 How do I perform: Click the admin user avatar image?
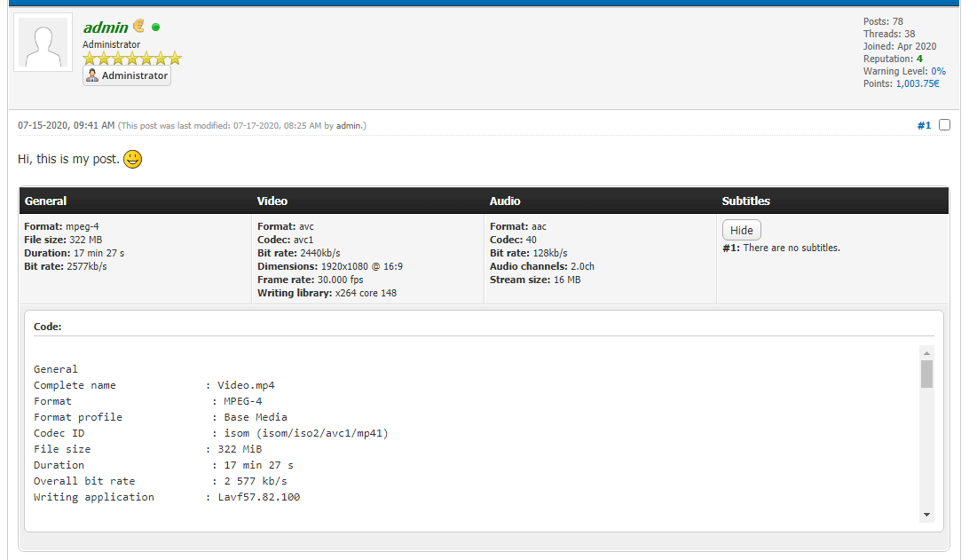[43, 43]
